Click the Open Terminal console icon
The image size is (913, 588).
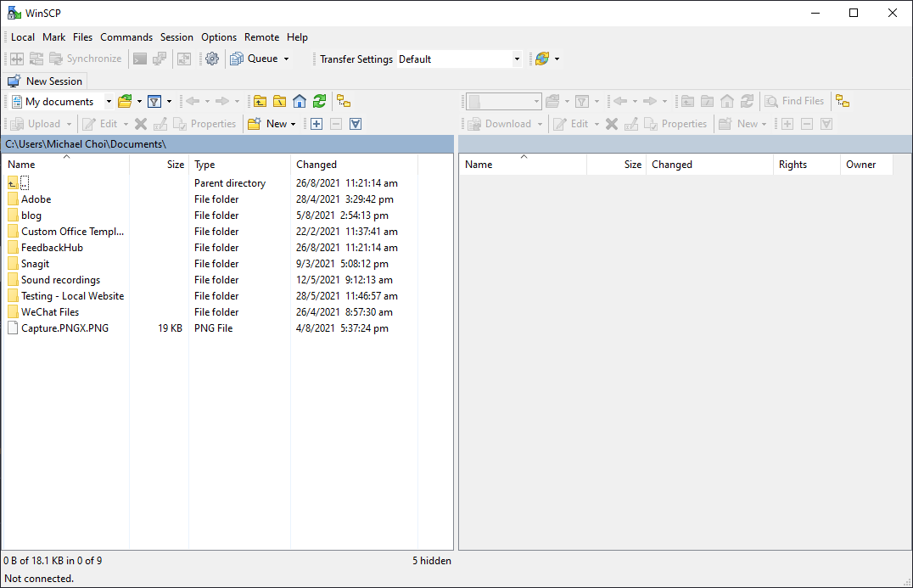pyautogui.click(x=140, y=59)
